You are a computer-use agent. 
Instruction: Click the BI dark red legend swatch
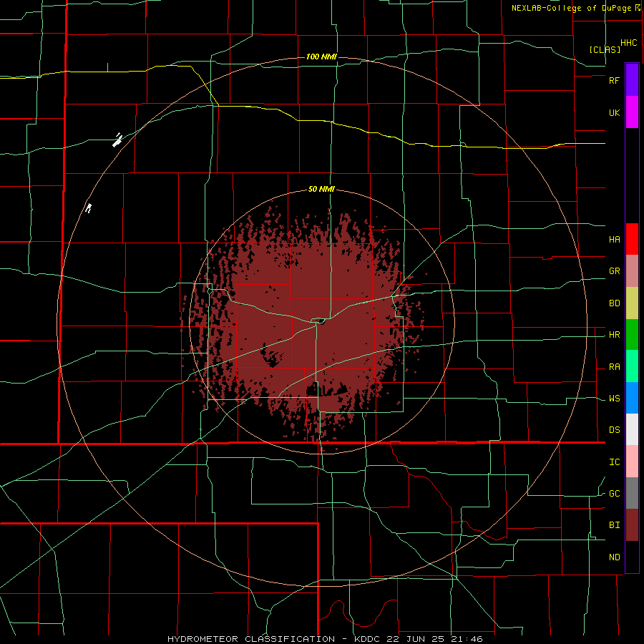click(x=632, y=525)
